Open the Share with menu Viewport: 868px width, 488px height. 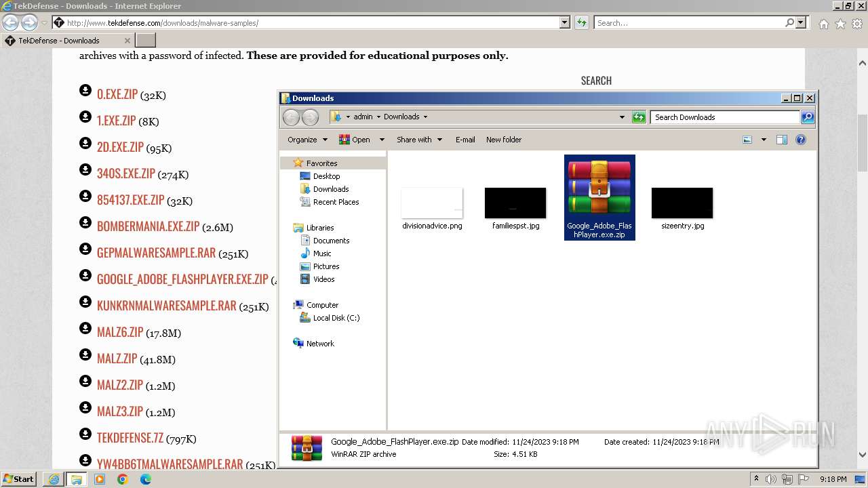coord(419,140)
